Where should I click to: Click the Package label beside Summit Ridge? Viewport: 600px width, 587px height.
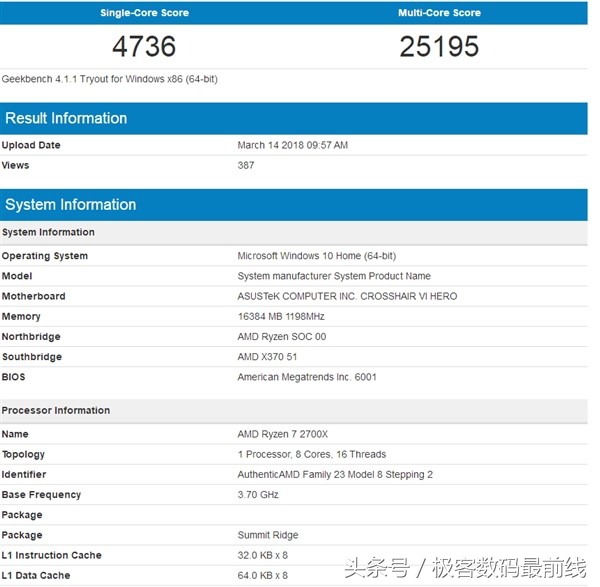click(22, 535)
